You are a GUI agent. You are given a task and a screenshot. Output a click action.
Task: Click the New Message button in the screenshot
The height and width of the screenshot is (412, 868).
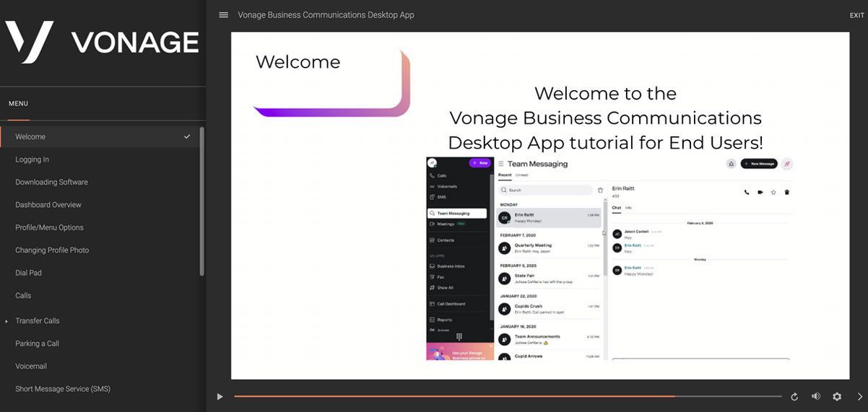pyautogui.click(x=759, y=164)
